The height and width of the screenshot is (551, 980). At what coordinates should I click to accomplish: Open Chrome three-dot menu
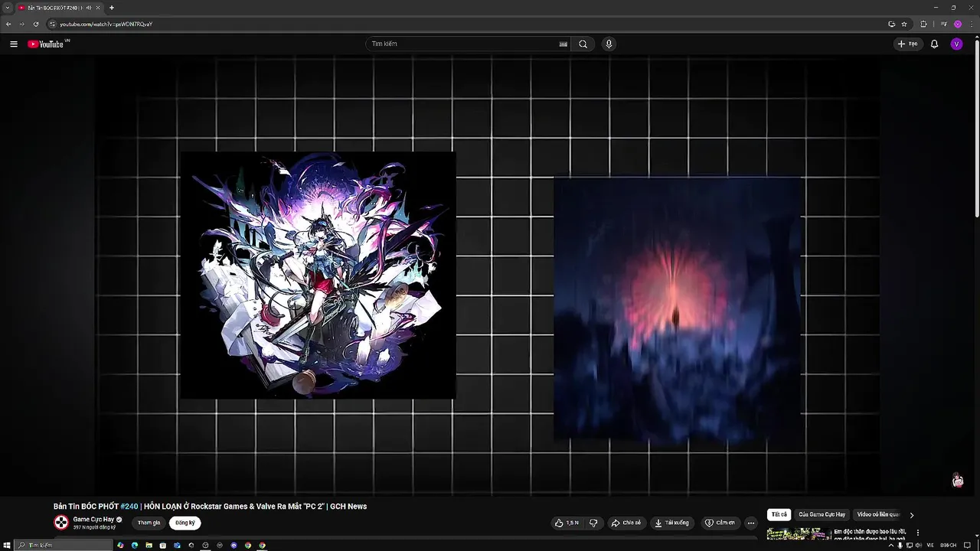point(972,24)
